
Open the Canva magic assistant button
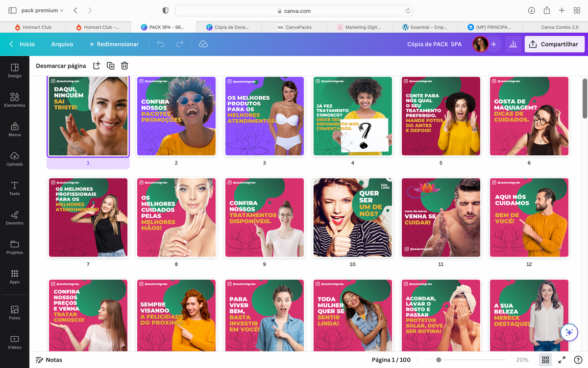click(x=569, y=332)
